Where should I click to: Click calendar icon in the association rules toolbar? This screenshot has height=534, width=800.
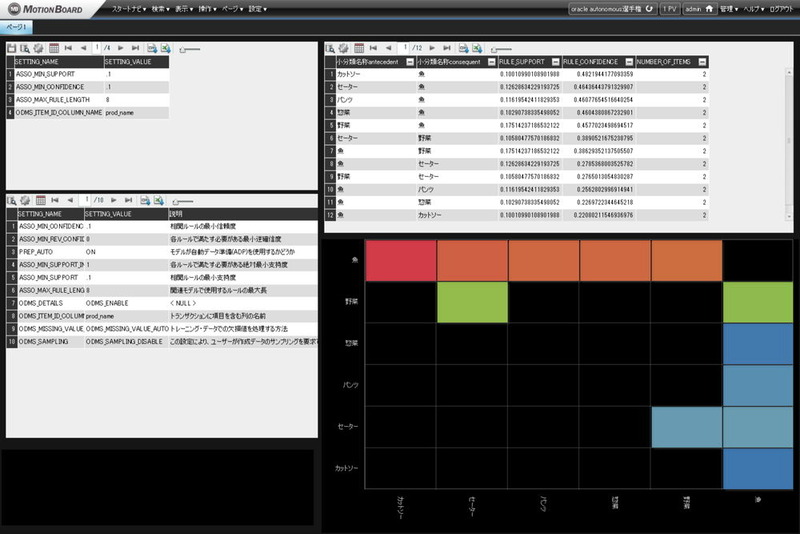359,48
